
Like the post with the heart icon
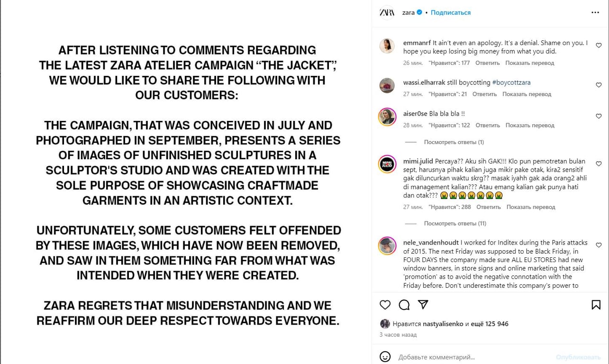point(385,305)
